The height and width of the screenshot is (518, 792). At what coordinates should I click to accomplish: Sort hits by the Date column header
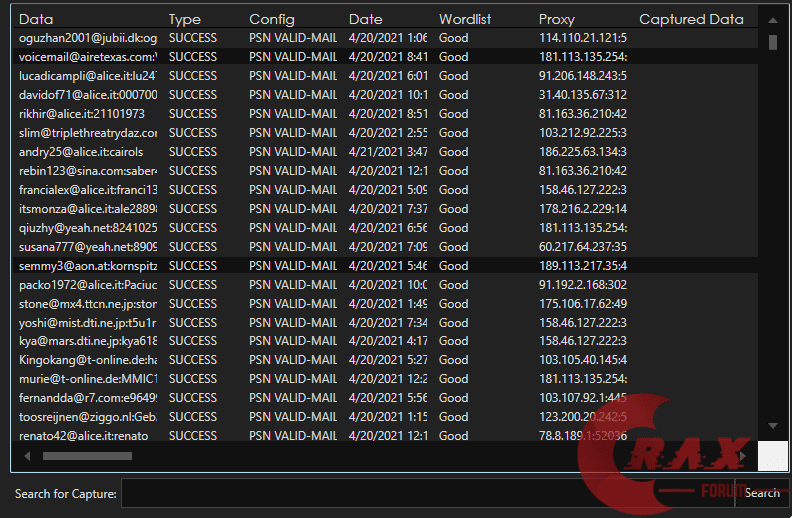coord(365,19)
